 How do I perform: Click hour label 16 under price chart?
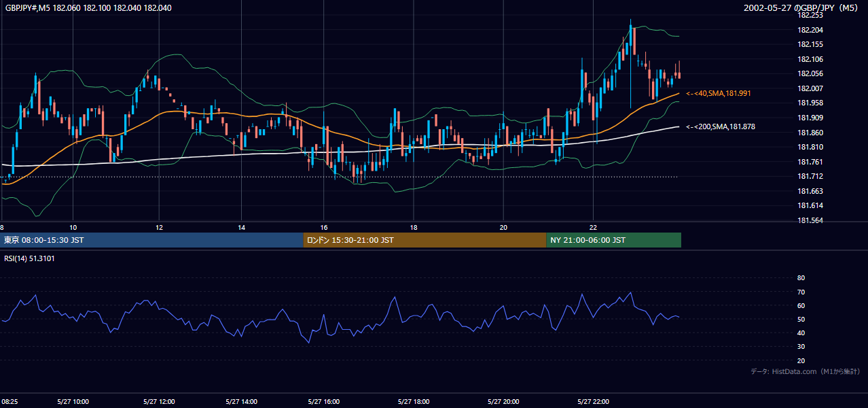tap(324, 227)
